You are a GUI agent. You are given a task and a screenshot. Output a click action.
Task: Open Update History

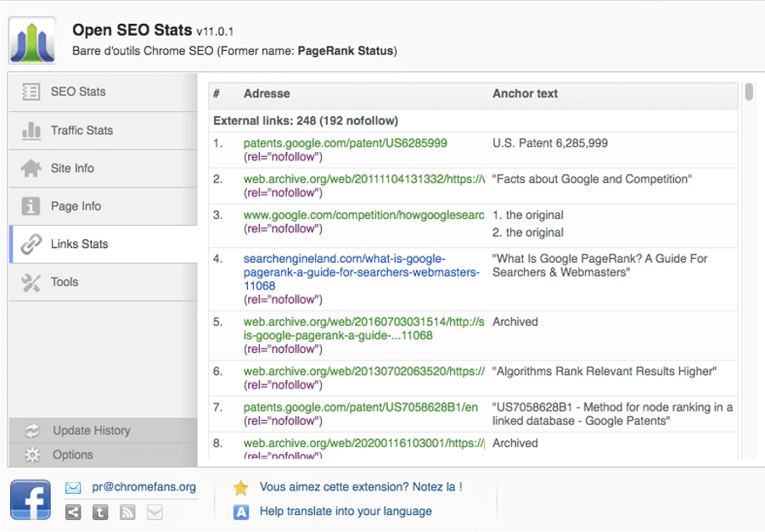point(104,430)
